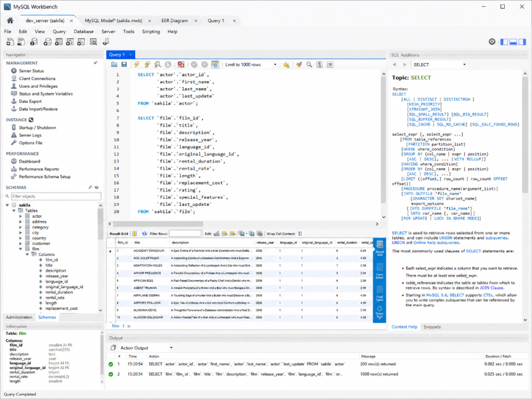
Task: Toggle word wrap in query editor
Action: 330,64
